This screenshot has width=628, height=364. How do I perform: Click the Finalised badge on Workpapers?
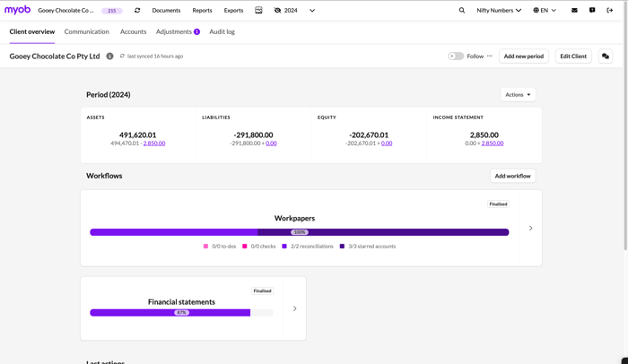click(498, 204)
